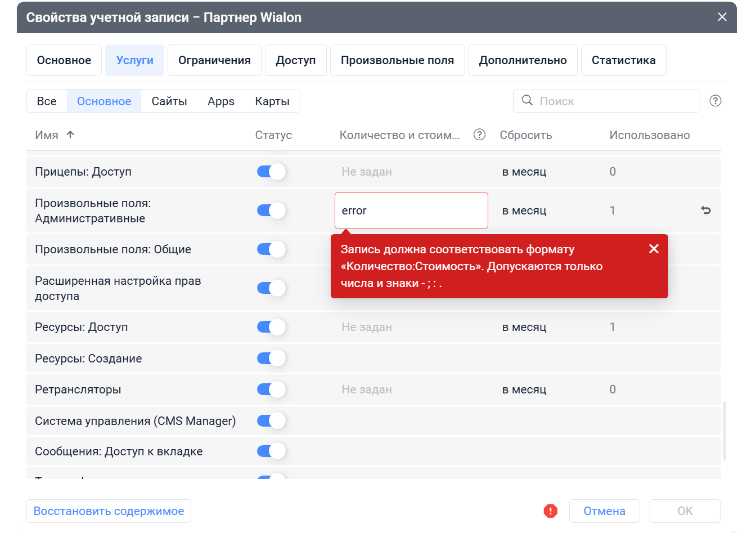Click the red error indicator near Отмена

coord(550,511)
